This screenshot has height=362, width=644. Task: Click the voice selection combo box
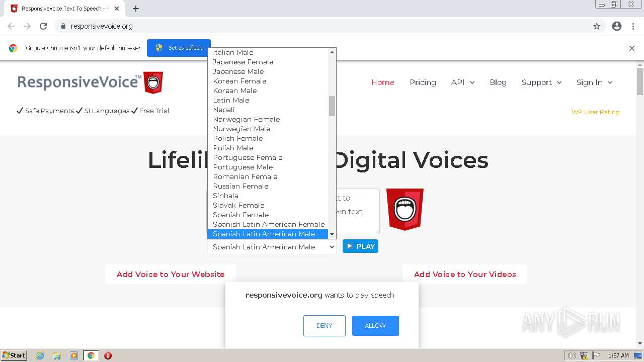click(272, 247)
